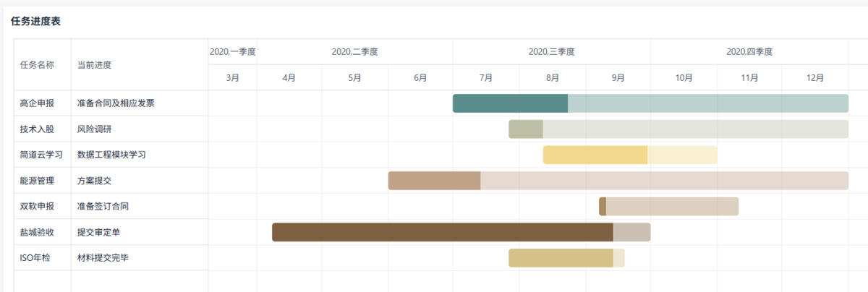This screenshot has width=868, height=292.
Task: Select the 技术入股 completed progress bar
Action: [x=526, y=129]
